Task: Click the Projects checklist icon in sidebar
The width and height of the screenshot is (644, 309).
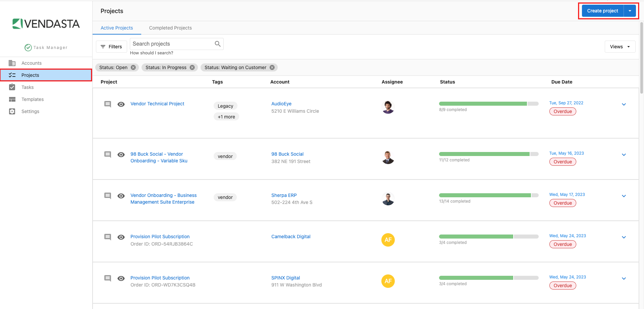Action: pyautogui.click(x=12, y=75)
